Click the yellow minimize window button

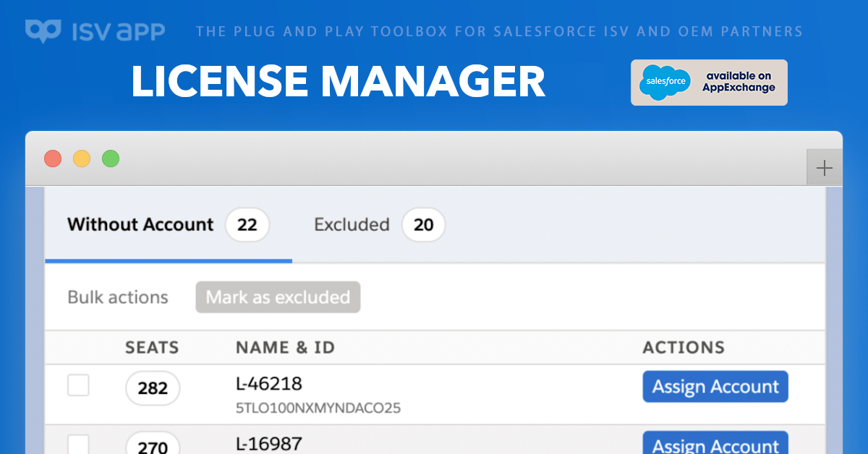click(82, 159)
